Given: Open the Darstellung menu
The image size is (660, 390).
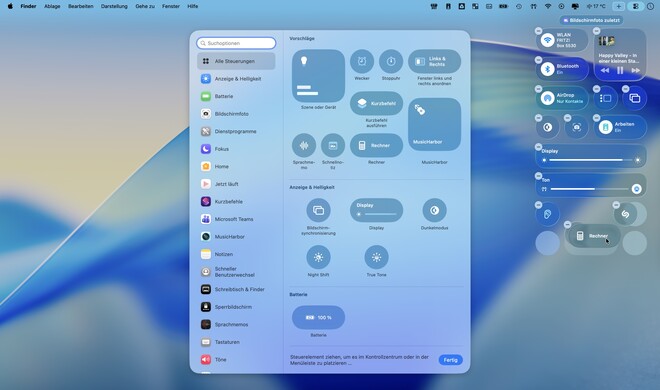Looking at the screenshot, I should (114, 6).
